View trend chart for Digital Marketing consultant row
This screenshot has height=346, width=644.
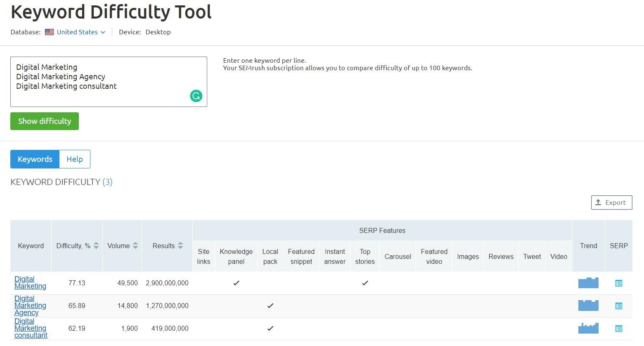pos(588,328)
